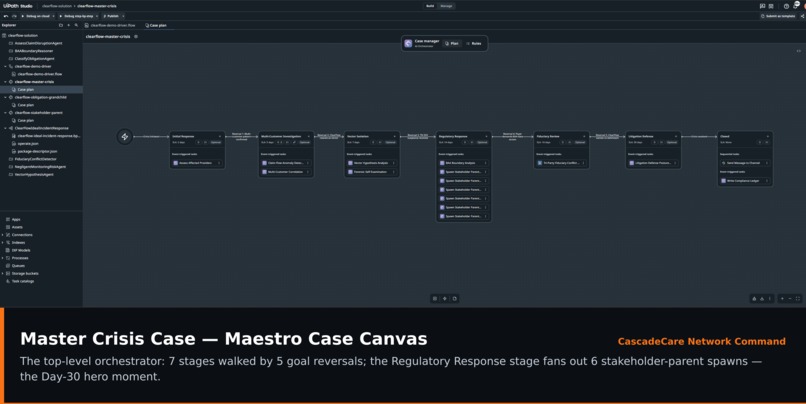The image size is (806, 404).
Task: Click the icon beside clearflow-master-crisis canvas title
Action: [x=136, y=36]
